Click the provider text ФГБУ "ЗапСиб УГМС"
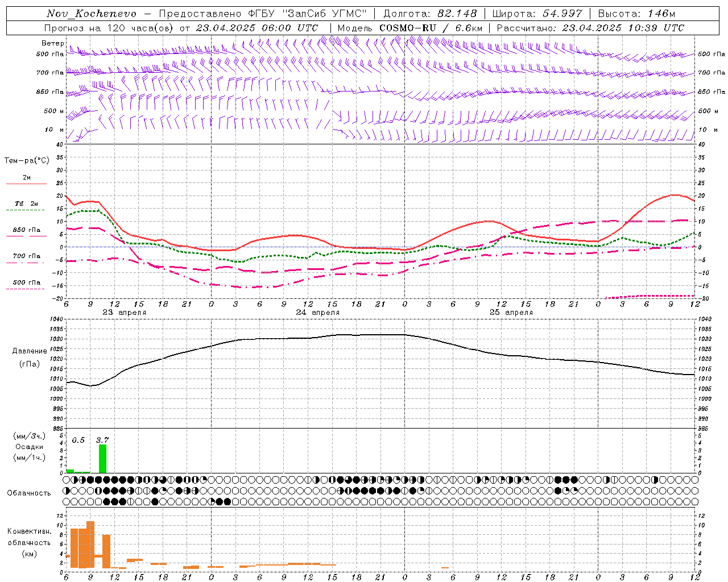 click(x=308, y=14)
